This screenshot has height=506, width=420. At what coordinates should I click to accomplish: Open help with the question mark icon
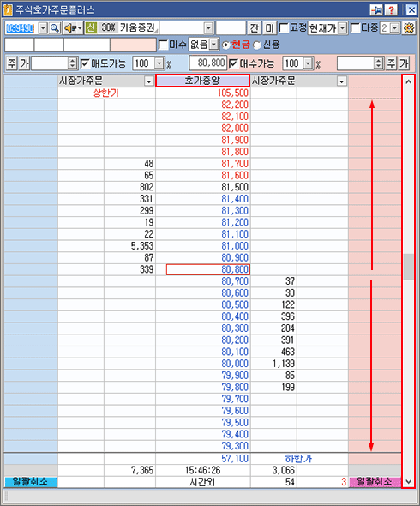pyautogui.click(x=391, y=10)
